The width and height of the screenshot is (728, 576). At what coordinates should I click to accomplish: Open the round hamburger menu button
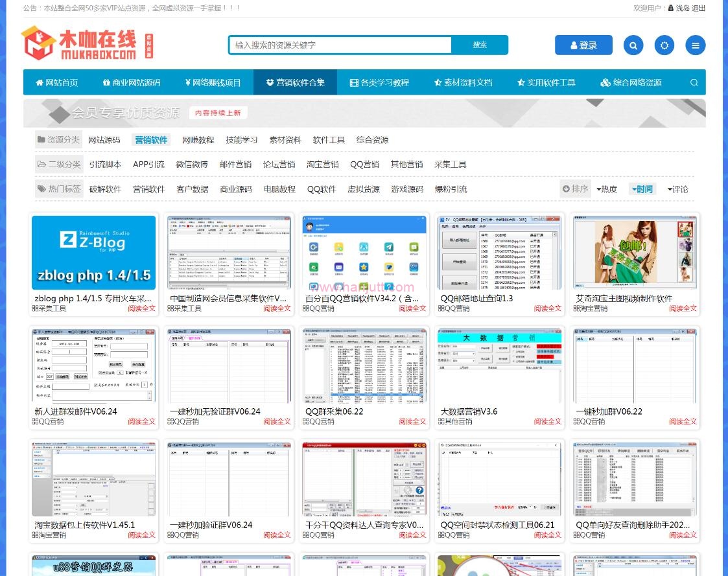pos(696,45)
